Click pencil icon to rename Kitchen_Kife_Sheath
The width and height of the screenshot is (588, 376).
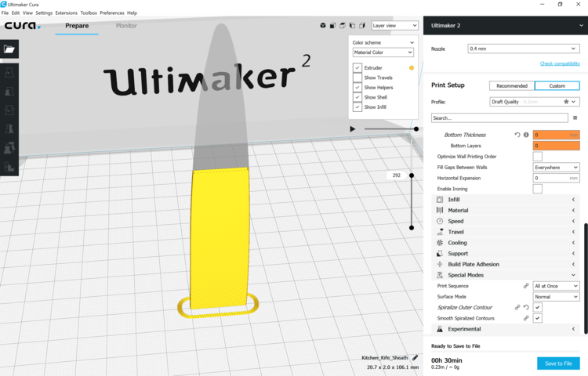click(x=415, y=358)
